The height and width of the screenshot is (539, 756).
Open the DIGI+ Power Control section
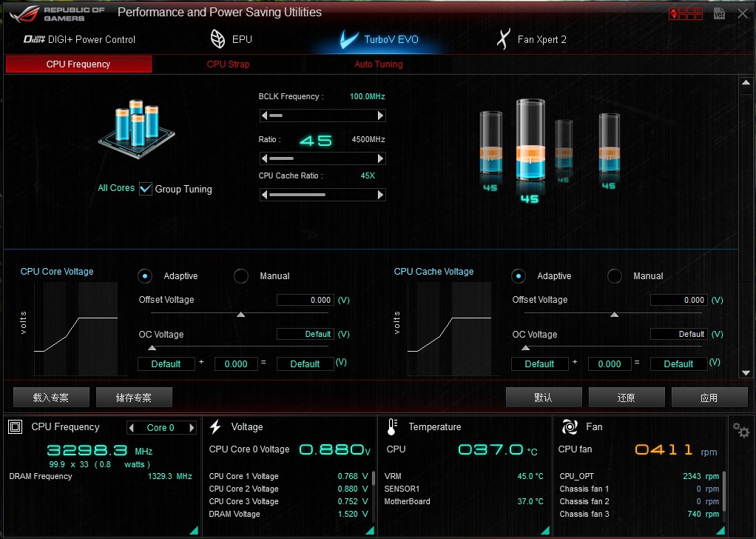tap(80, 39)
